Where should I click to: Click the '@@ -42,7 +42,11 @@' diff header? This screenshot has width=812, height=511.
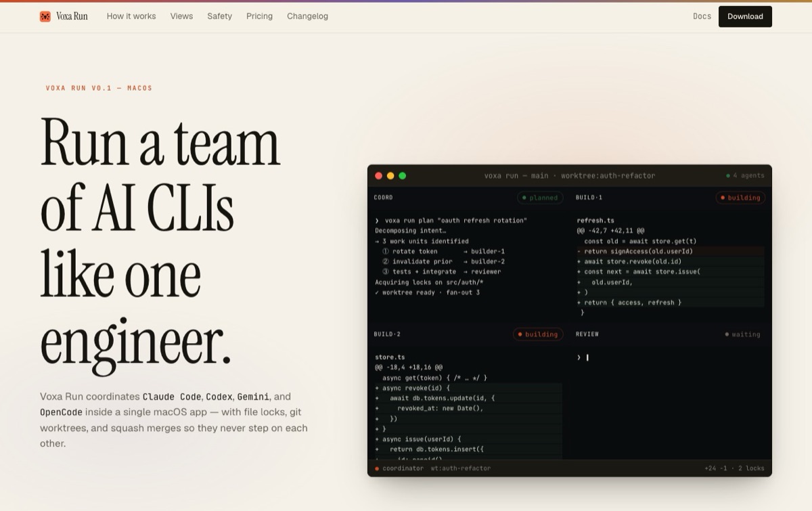pyautogui.click(x=610, y=231)
